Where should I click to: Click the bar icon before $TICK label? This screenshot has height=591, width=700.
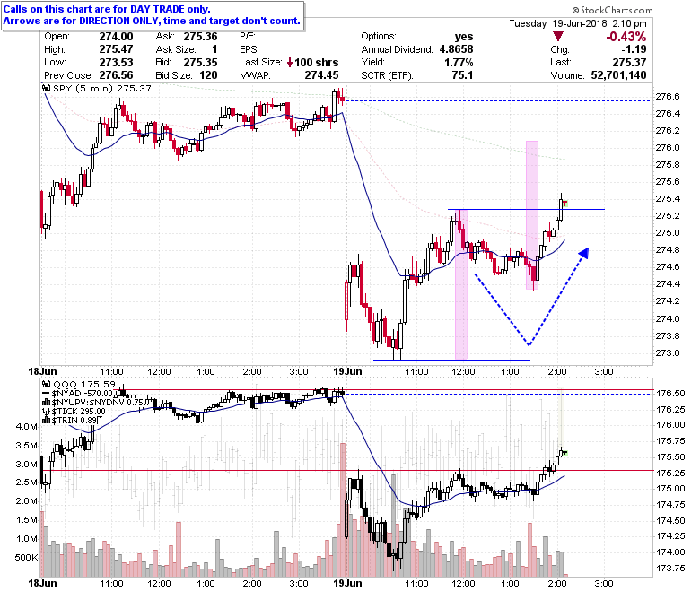point(46,412)
